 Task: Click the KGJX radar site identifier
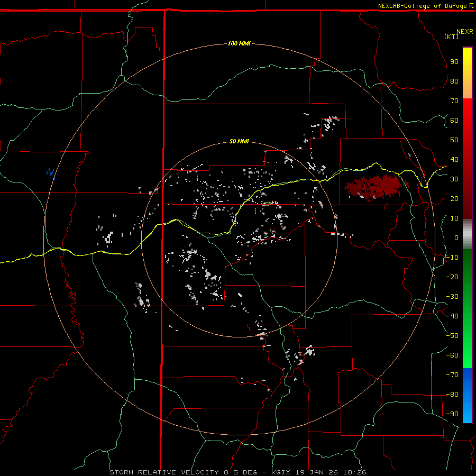(x=280, y=472)
